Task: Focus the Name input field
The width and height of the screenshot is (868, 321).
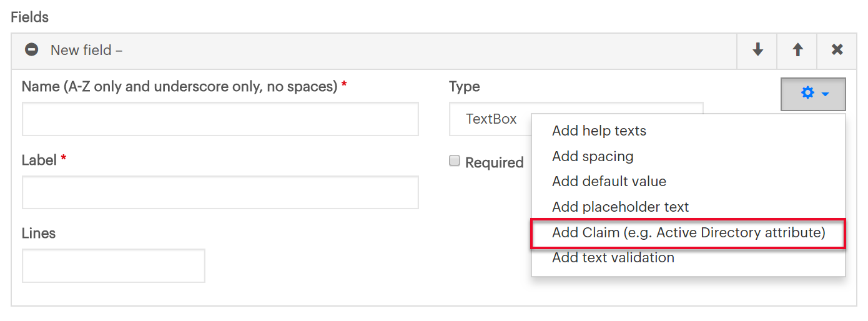Action: pyautogui.click(x=220, y=119)
